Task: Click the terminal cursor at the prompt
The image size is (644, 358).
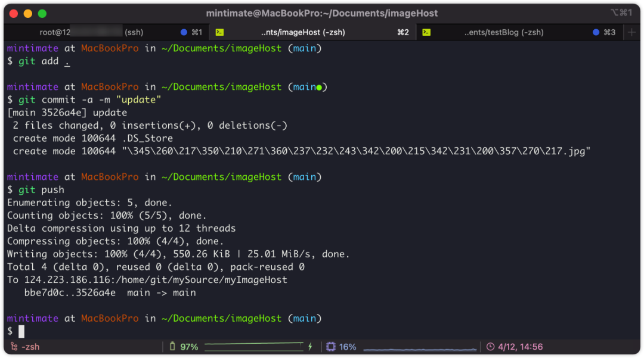Action: pos(21,331)
